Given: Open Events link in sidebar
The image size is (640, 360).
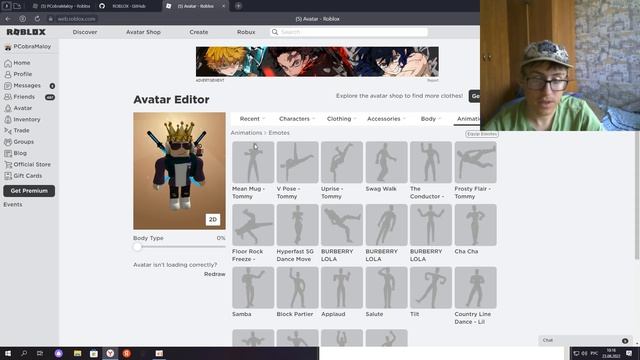Looking at the screenshot, I should [13, 204].
